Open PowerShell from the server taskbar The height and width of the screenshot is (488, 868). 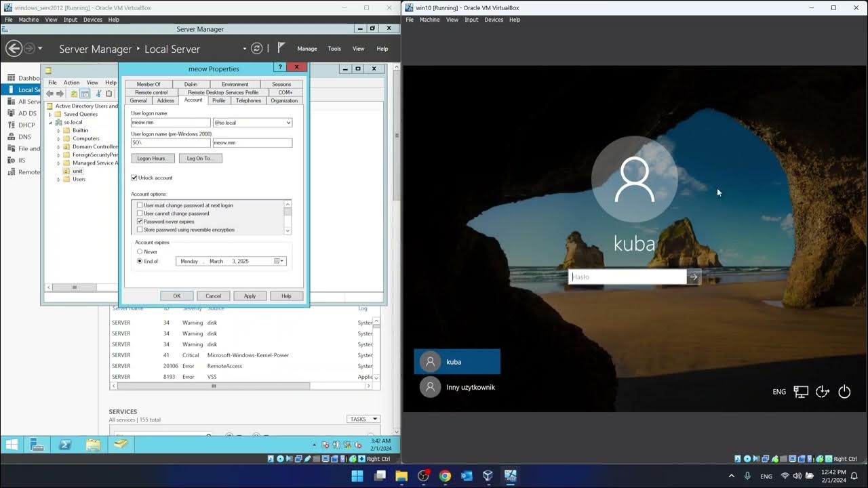pyautogui.click(x=65, y=445)
